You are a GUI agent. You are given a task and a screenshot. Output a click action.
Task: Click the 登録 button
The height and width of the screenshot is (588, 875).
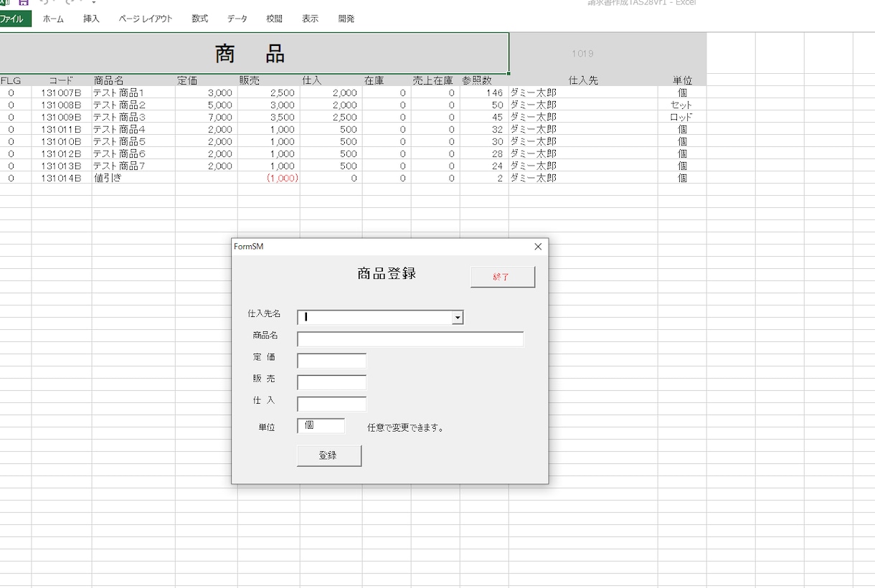(329, 455)
